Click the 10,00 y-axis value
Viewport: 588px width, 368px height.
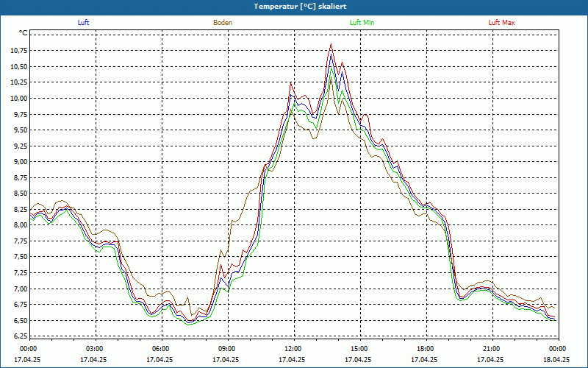pos(20,99)
